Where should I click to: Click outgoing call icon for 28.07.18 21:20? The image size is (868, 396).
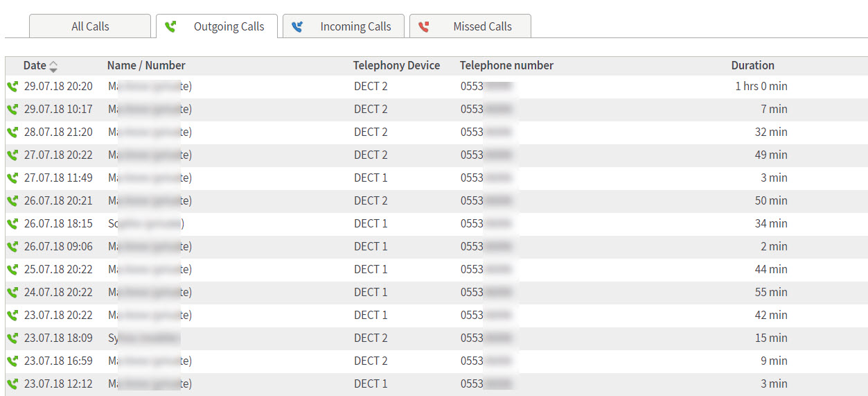(x=12, y=132)
